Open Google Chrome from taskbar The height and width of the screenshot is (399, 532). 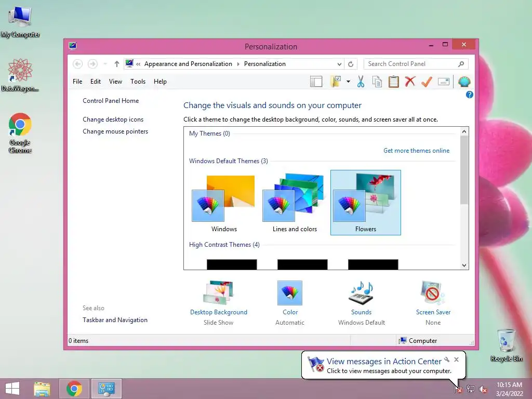[74, 389]
